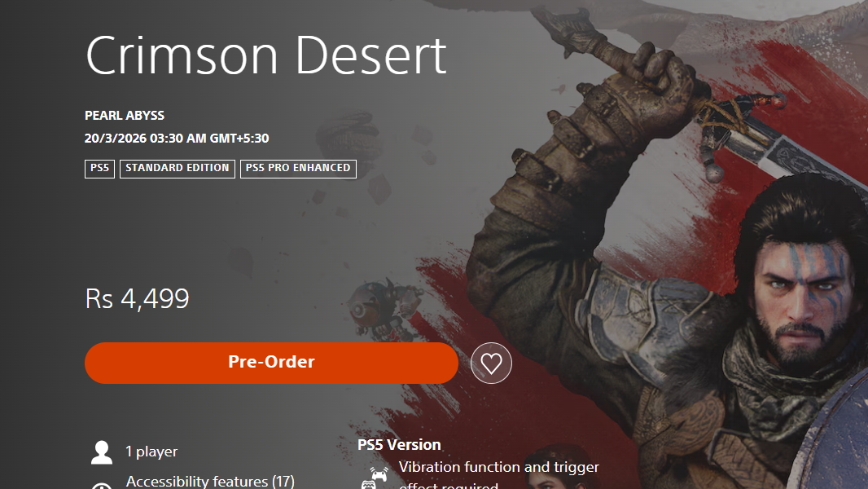The image size is (868, 489).
Task: Click the single player person icon
Action: click(102, 452)
